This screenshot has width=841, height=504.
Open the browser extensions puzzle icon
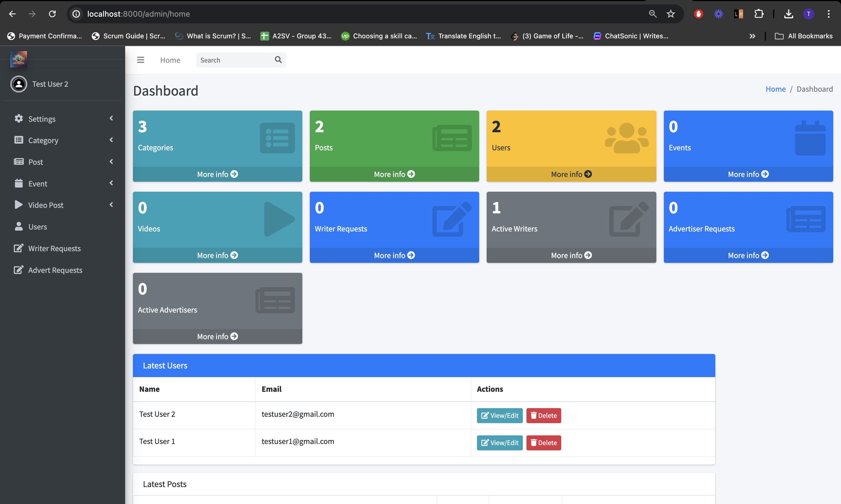point(759,14)
